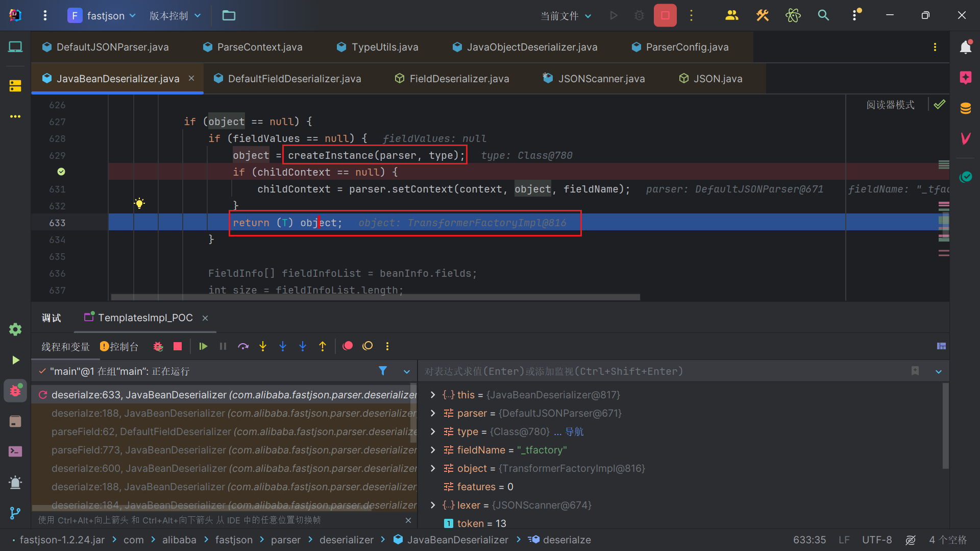The image size is (980, 551).
Task: Open the AI assistant atom icon
Action: (793, 15)
